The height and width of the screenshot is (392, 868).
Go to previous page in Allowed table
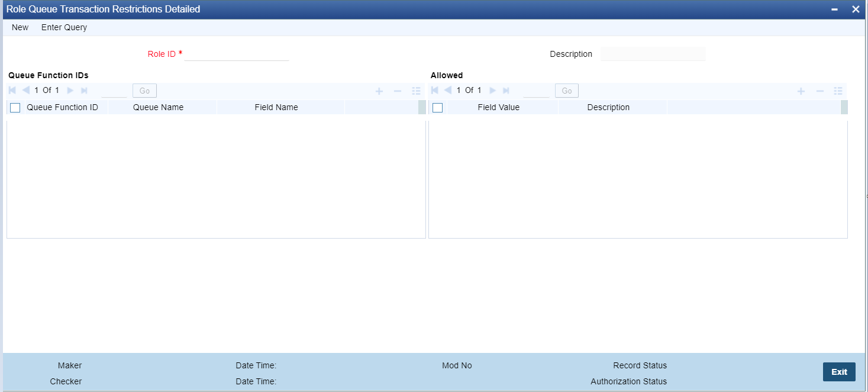click(x=448, y=91)
